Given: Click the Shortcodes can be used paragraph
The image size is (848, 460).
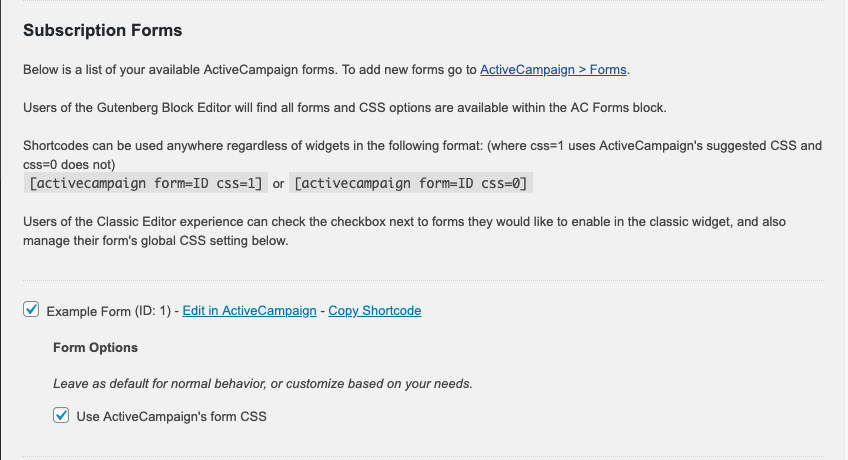Looking at the screenshot, I should pos(420,146).
